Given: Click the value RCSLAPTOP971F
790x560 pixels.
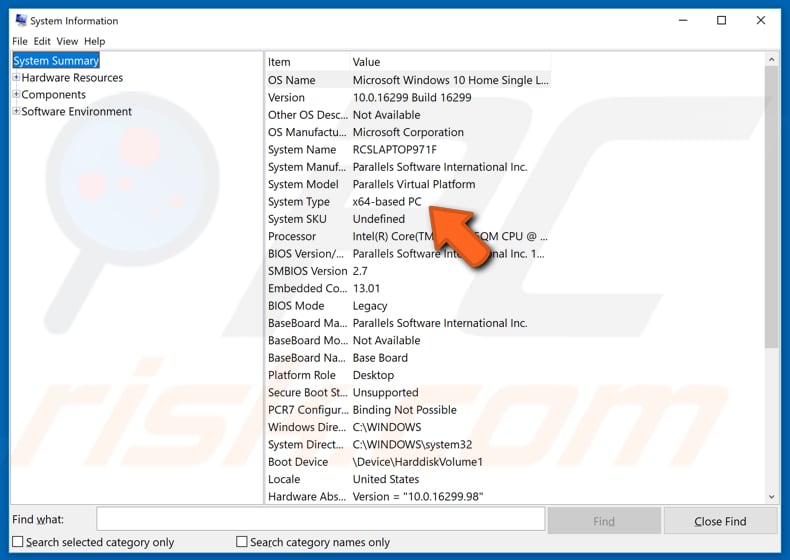Looking at the screenshot, I should (394, 150).
